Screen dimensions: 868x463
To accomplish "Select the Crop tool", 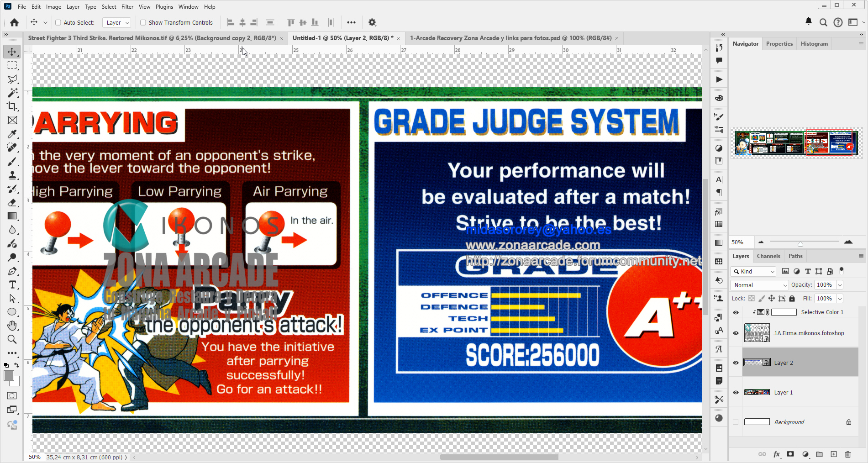I will [x=12, y=106].
